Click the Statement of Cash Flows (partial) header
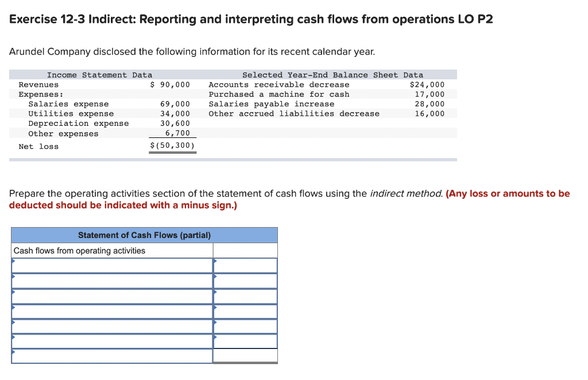Viewport: 588px width, 380px height. point(144,235)
